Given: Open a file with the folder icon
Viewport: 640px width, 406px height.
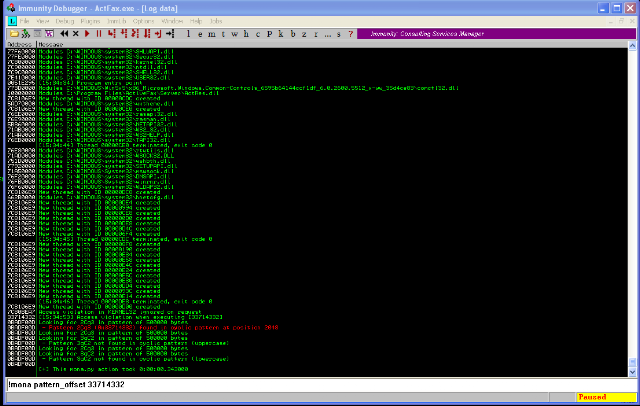Looking at the screenshot, I should coord(14,34).
